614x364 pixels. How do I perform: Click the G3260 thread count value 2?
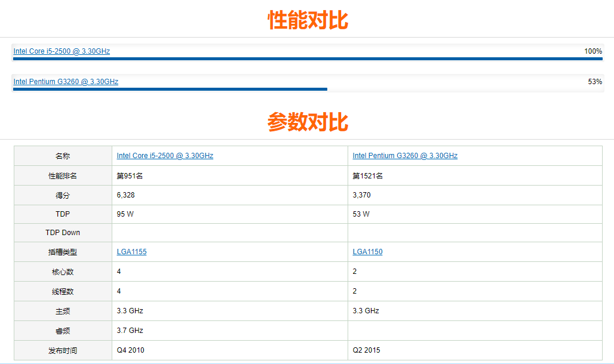coord(354,291)
